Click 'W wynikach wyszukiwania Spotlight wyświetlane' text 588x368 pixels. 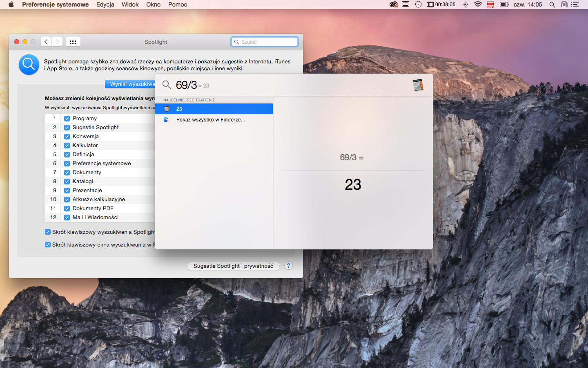coord(100,108)
